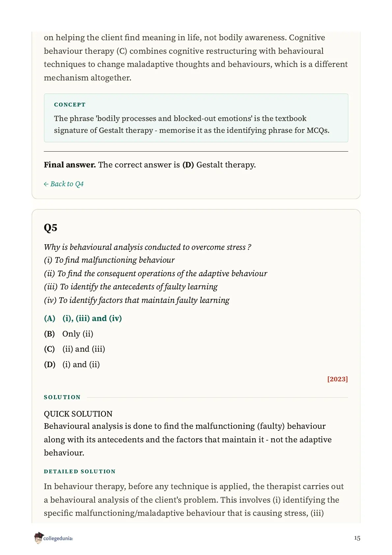The image size is (392, 555).
Task: Click the SOLUTION section heading
Action: [62, 397]
